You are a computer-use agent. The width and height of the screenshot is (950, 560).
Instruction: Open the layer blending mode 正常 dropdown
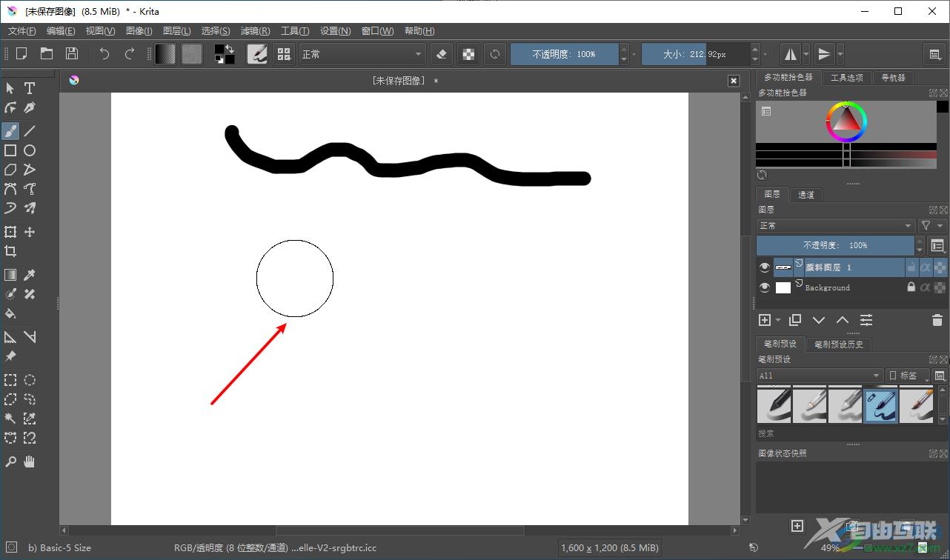tap(836, 226)
